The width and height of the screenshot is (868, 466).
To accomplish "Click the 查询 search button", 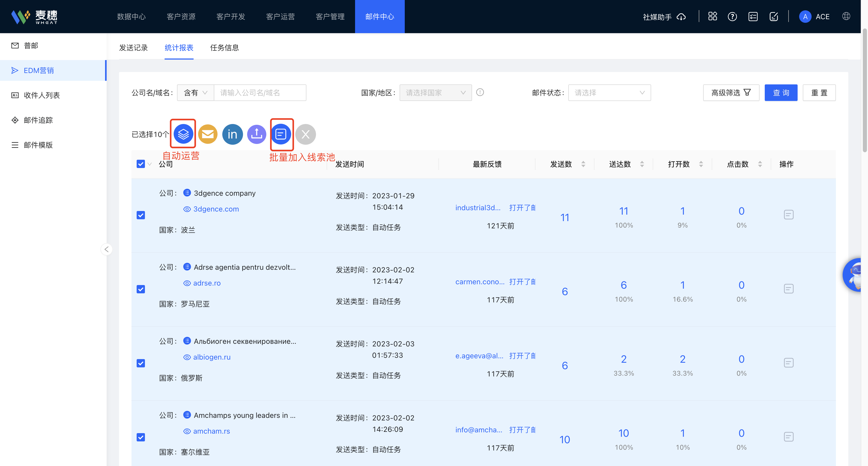I will pos(781,93).
